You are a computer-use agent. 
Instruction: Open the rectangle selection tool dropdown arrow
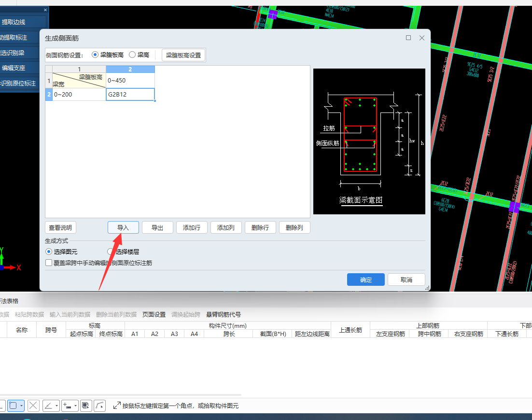click(x=21, y=406)
